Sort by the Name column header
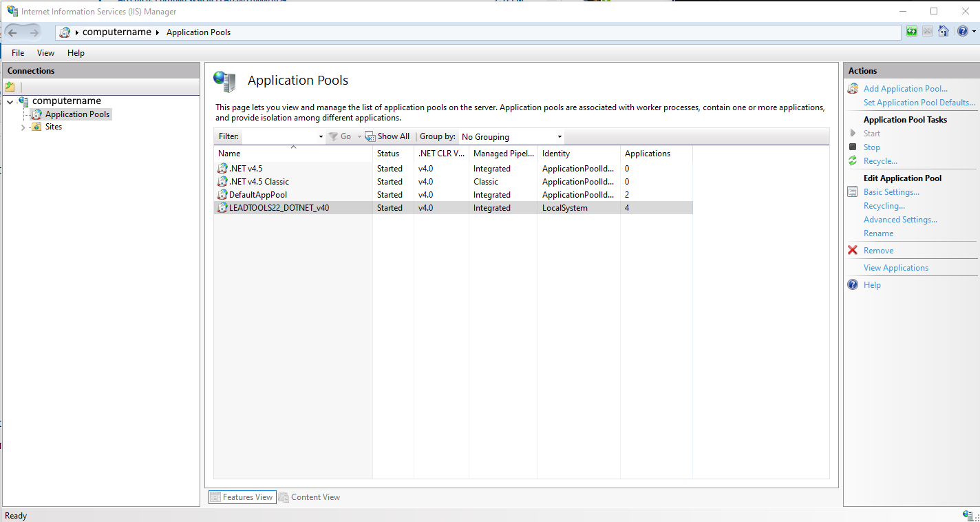This screenshot has width=980, height=522. coord(293,154)
